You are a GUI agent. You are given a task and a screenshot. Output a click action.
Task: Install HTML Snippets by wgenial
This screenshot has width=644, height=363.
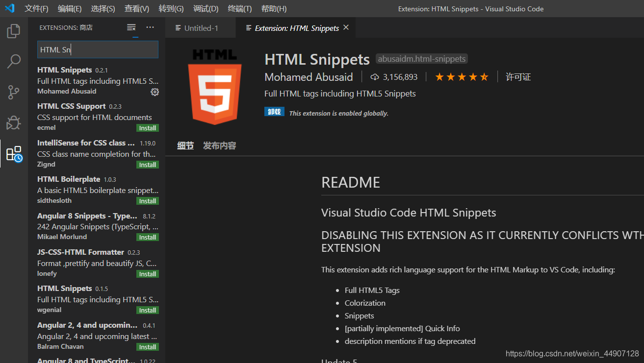[x=148, y=310]
